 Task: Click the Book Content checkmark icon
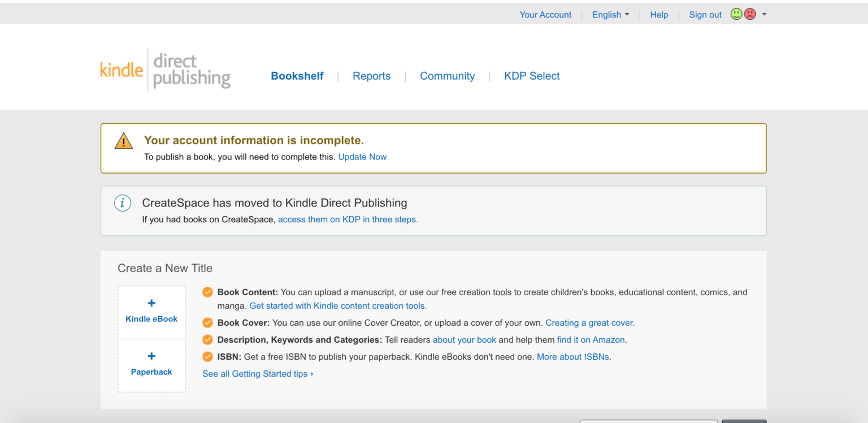[208, 292]
